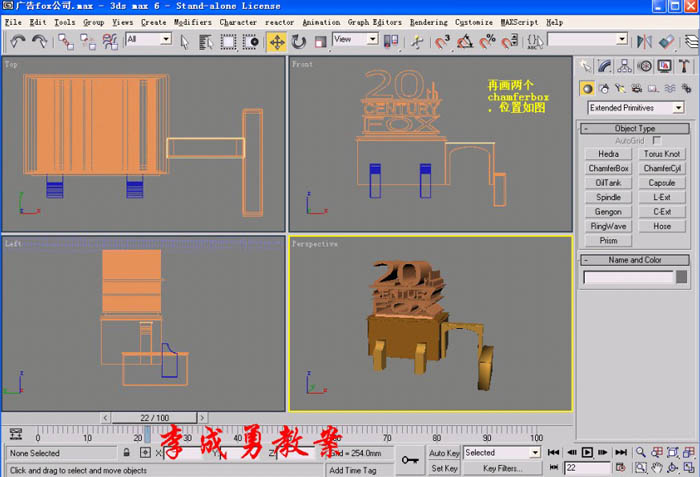
Task: Select the Lights category icon
Action: click(620, 88)
